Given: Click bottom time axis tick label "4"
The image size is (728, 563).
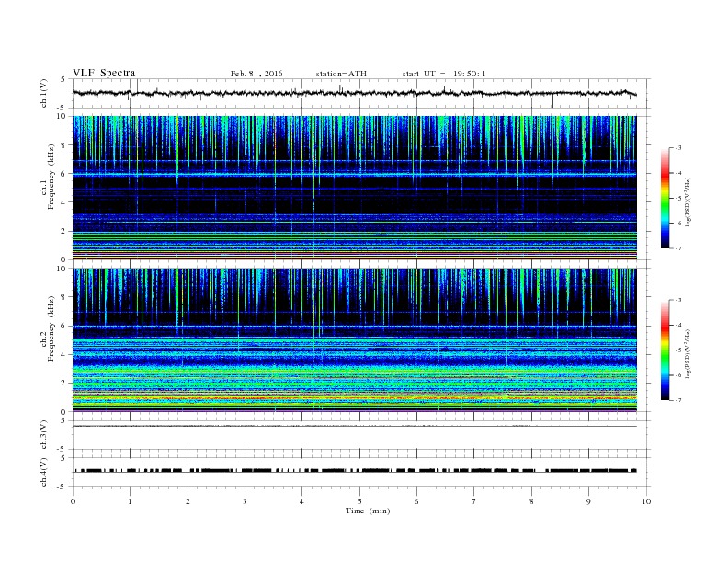Looking at the screenshot, I should [301, 501].
